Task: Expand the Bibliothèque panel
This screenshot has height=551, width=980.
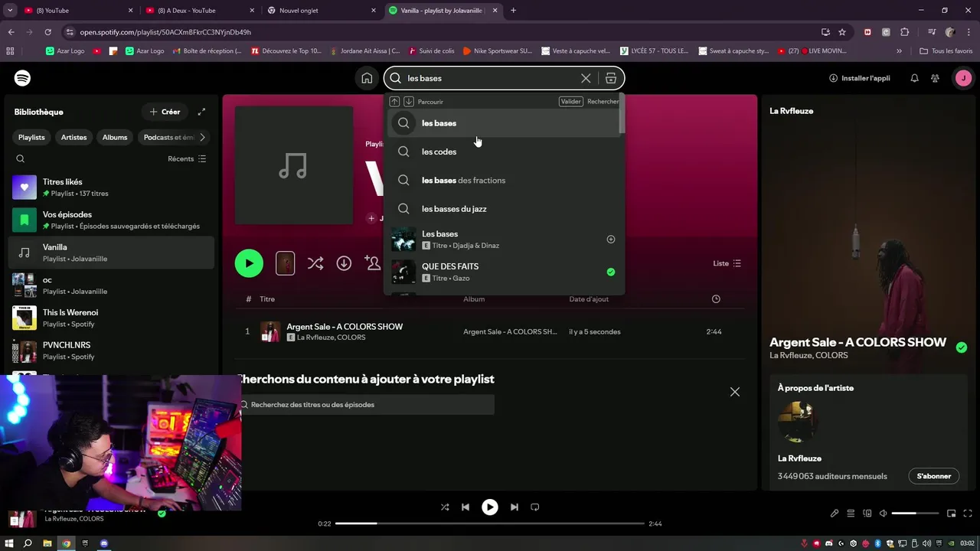Action: pos(201,112)
